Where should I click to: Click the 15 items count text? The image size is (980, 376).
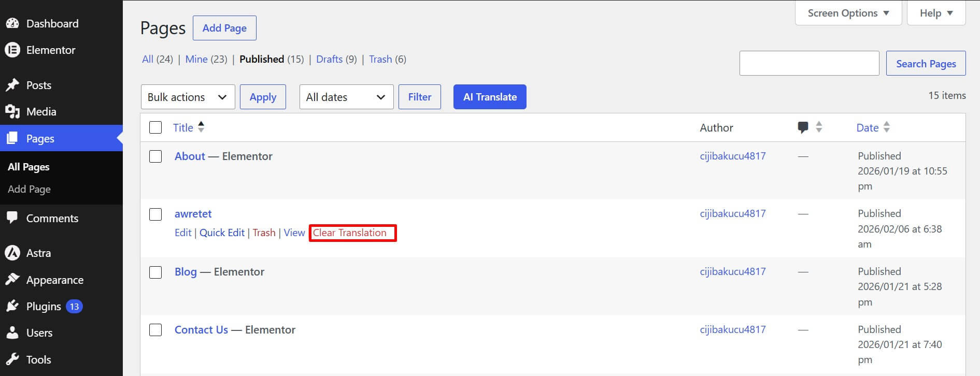(947, 95)
